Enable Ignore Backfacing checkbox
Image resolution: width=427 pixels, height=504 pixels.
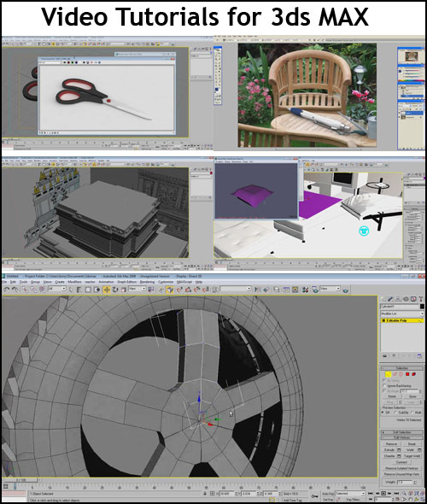384,386
